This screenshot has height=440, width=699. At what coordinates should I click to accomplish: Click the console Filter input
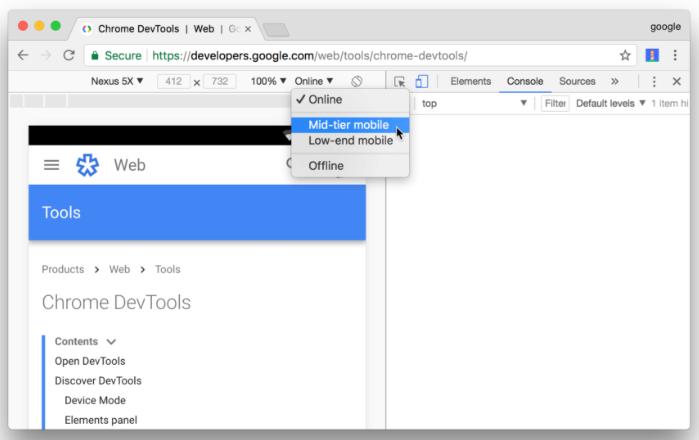click(555, 103)
